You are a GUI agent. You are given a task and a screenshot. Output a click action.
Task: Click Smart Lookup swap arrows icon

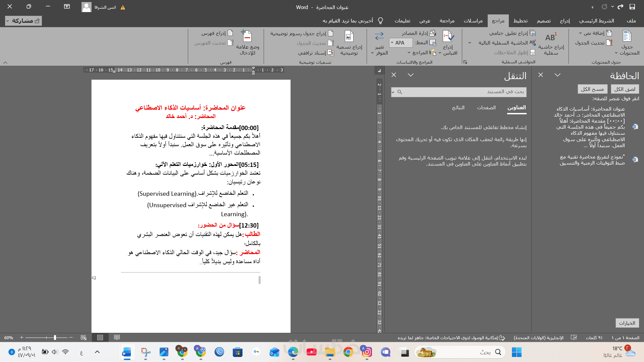[379, 36]
